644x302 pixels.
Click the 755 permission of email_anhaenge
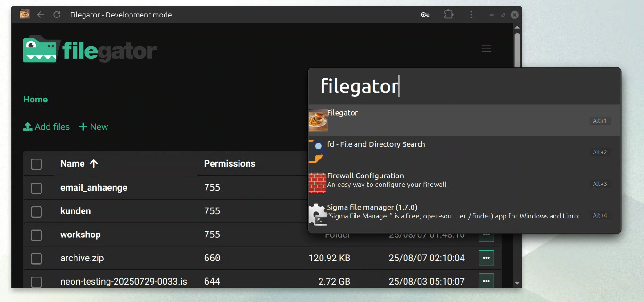tap(212, 188)
